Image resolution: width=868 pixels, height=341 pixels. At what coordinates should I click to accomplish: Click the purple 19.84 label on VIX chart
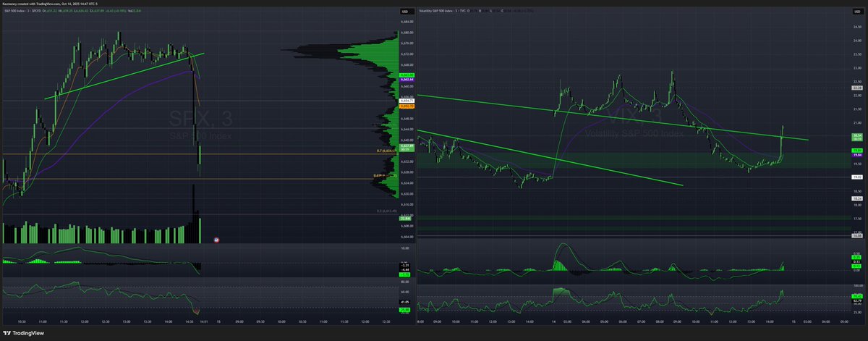pos(856,154)
